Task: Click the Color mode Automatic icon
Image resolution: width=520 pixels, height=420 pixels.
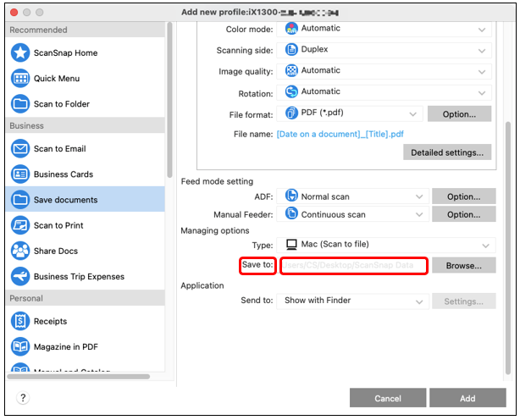Action: click(x=291, y=29)
